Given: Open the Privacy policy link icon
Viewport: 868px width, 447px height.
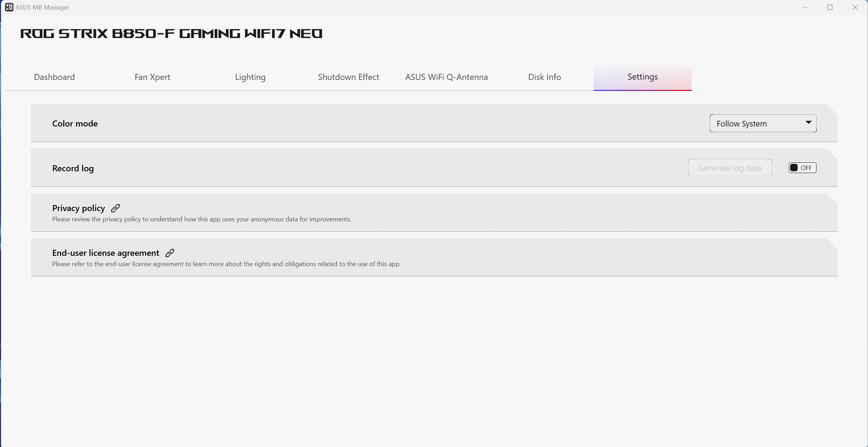Looking at the screenshot, I should [115, 208].
